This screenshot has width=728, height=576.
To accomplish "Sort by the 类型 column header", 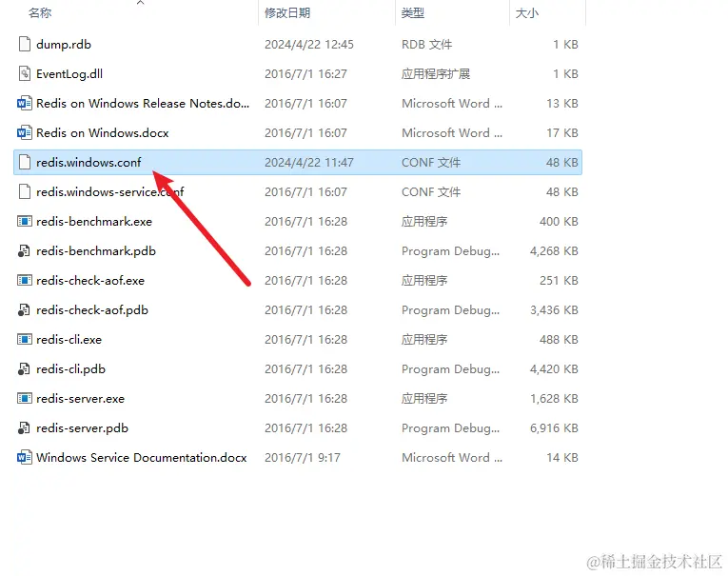I will point(413,13).
